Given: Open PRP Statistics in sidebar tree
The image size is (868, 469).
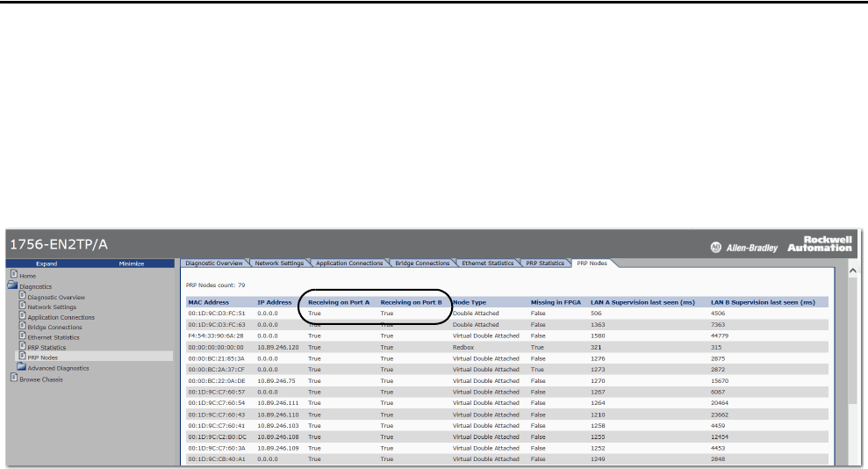Looking at the screenshot, I should [x=47, y=348].
